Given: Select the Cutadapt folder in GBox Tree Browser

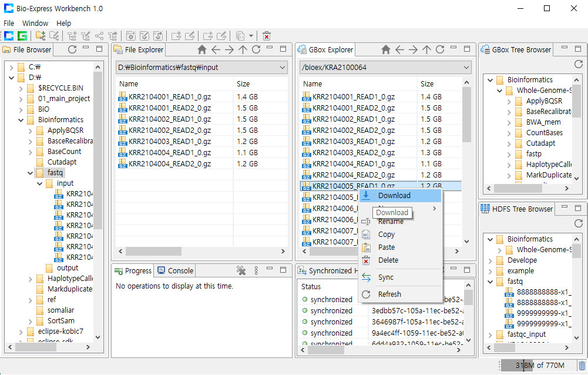Looking at the screenshot, I should click(x=540, y=143).
